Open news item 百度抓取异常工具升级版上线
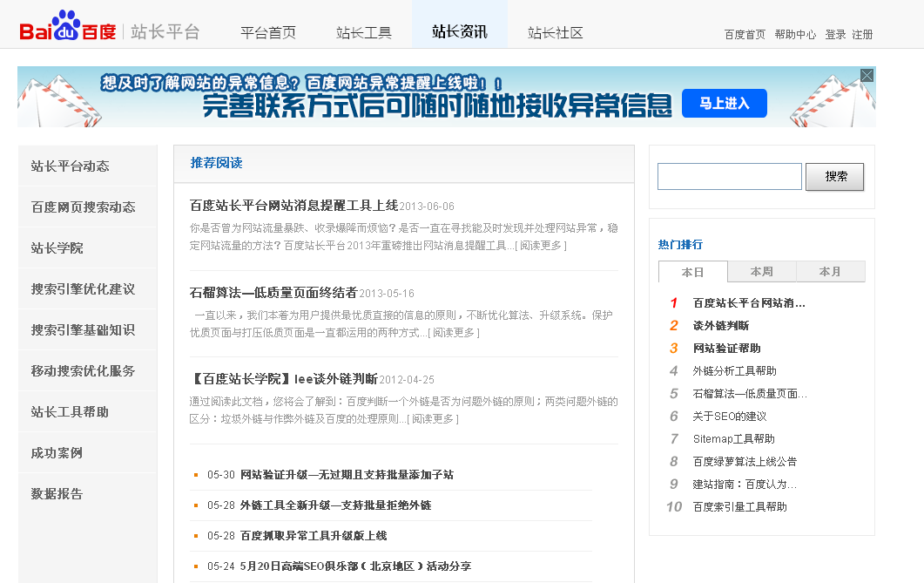The width and height of the screenshot is (924, 583). point(314,536)
